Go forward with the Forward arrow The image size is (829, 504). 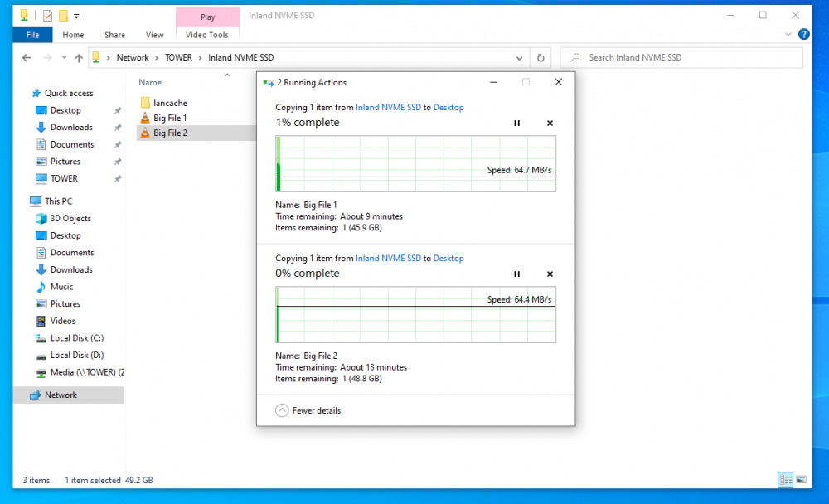coord(47,58)
